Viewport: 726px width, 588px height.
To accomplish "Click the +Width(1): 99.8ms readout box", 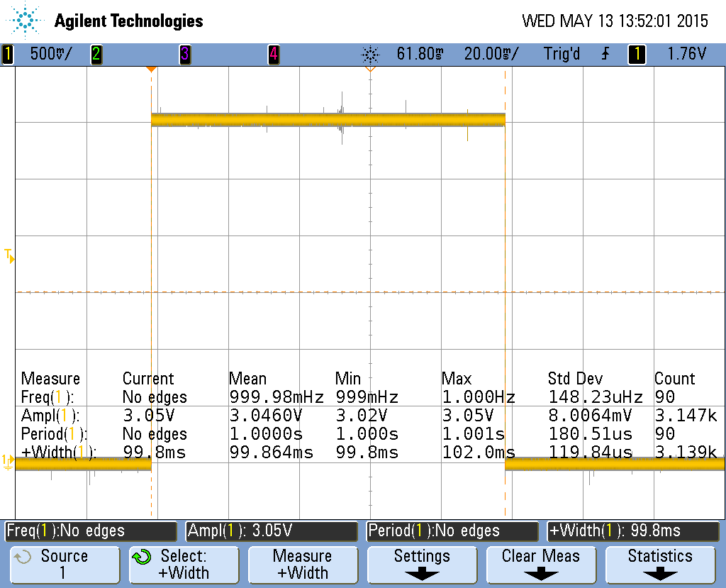I will coord(633,531).
